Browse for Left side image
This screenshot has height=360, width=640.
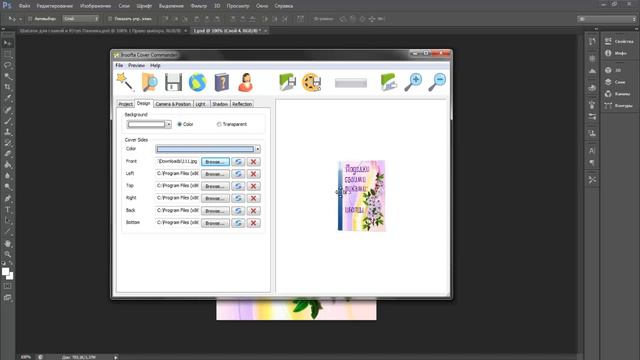click(215, 174)
